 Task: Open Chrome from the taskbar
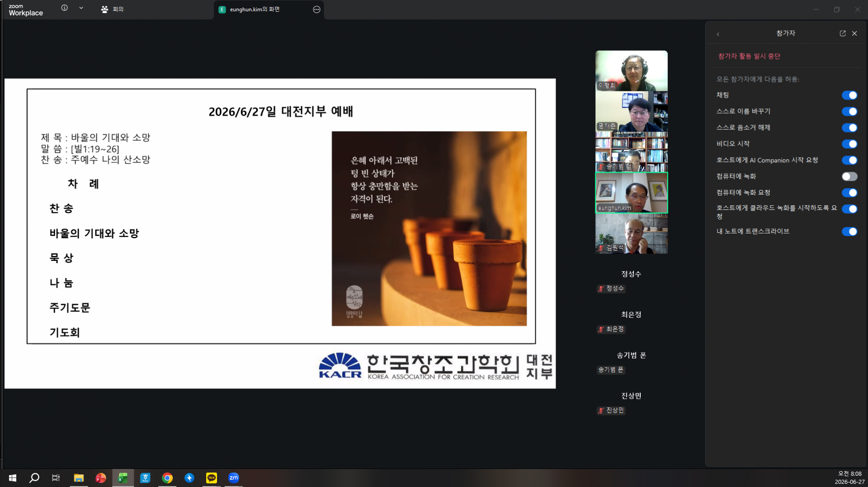(167, 478)
